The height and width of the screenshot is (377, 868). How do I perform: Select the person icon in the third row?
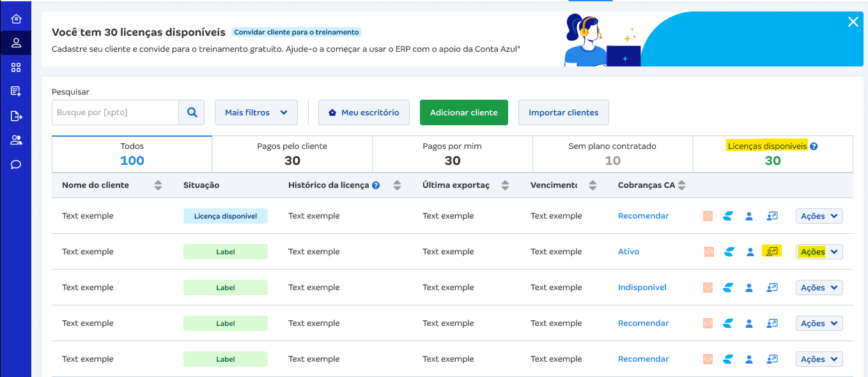(x=749, y=287)
